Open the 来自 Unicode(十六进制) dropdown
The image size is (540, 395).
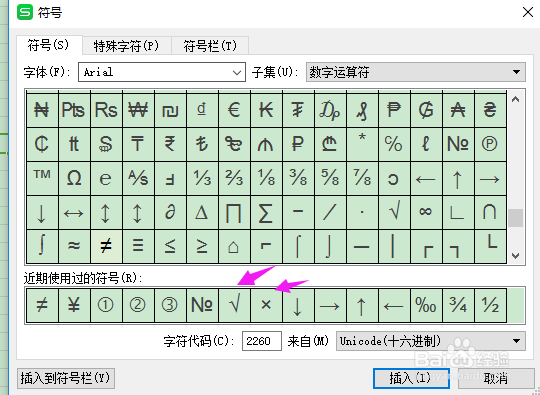point(430,341)
